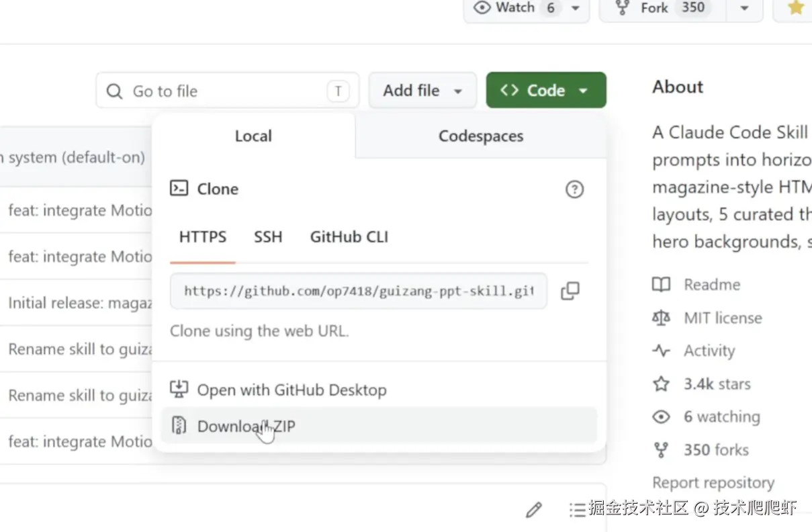This screenshot has width=812, height=532.
Task: Open the outline list icon
Action: coord(577,510)
